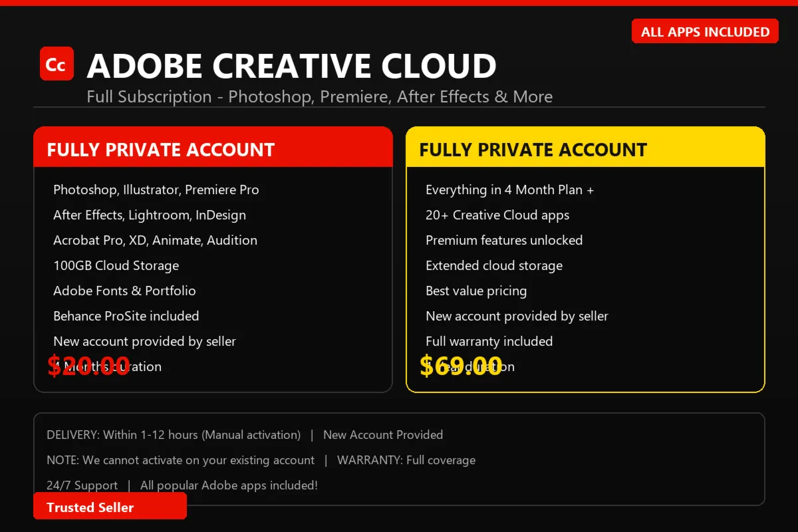The width and height of the screenshot is (798, 532).
Task: Click the red Cc Creative Cloud logo
Action: pyautogui.click(x=57, y=64)
